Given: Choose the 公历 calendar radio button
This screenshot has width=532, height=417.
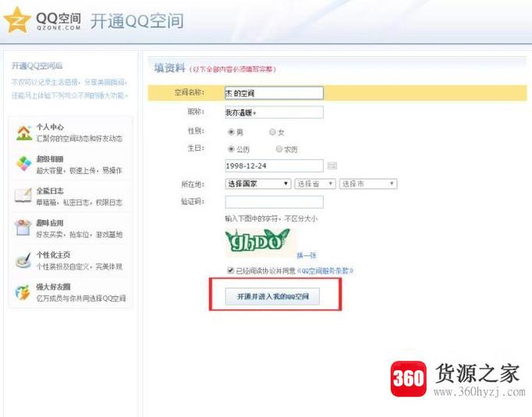Looking at the screenshot, I should 231,148.
